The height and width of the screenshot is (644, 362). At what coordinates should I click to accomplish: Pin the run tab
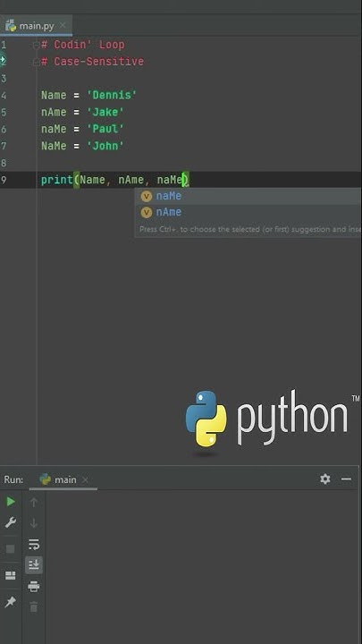point(11,602)
